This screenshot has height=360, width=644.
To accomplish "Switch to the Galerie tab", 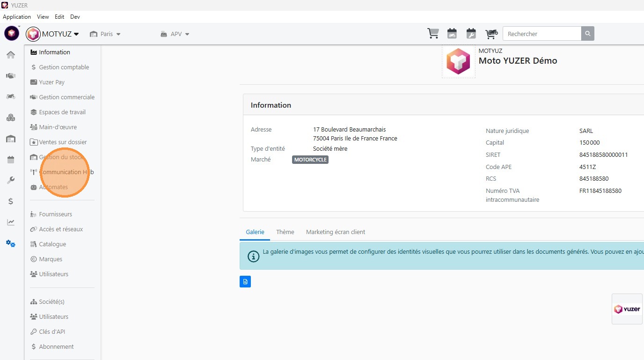I will click(255, 232).
